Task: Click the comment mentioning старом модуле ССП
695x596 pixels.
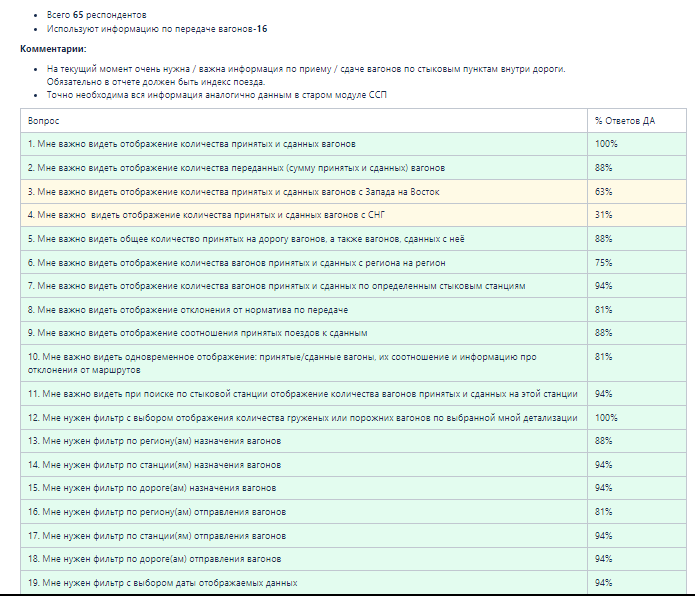Action: click(216, 94)
